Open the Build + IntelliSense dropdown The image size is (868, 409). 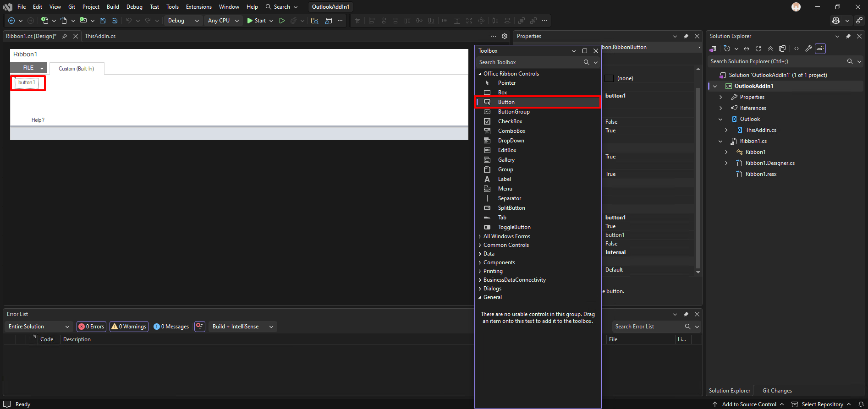pos(242,327)
